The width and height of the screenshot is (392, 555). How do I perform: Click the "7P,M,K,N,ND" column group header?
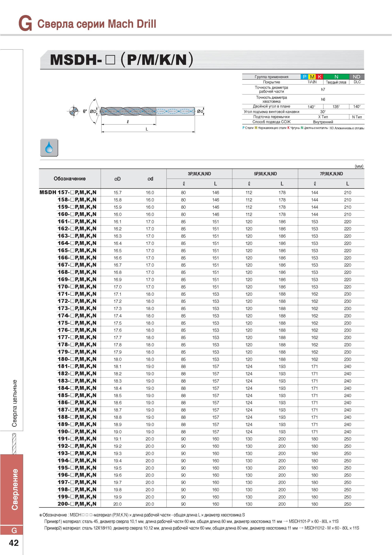[331, 174]
